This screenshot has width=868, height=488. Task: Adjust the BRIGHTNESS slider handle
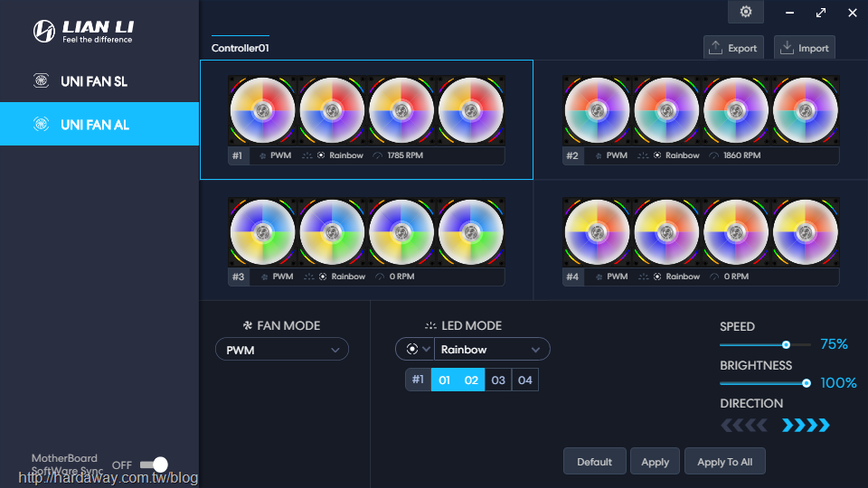tap(807, 383)
